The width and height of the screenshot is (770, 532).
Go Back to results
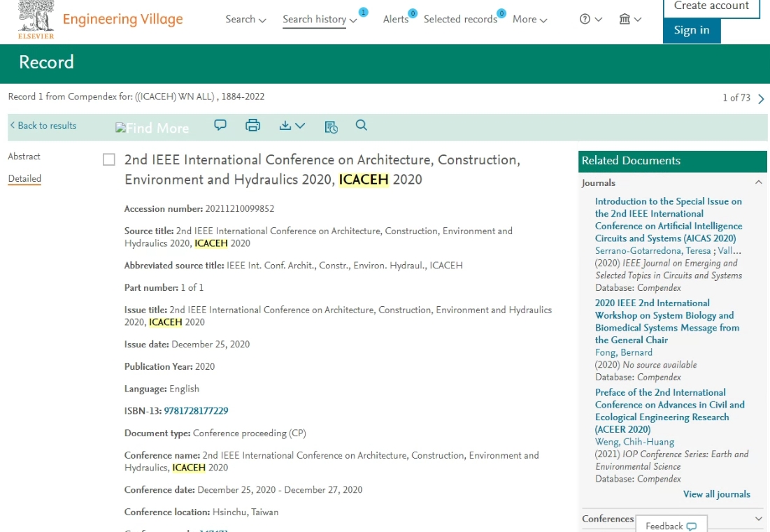pyautogui.click(x=43, y=126)
